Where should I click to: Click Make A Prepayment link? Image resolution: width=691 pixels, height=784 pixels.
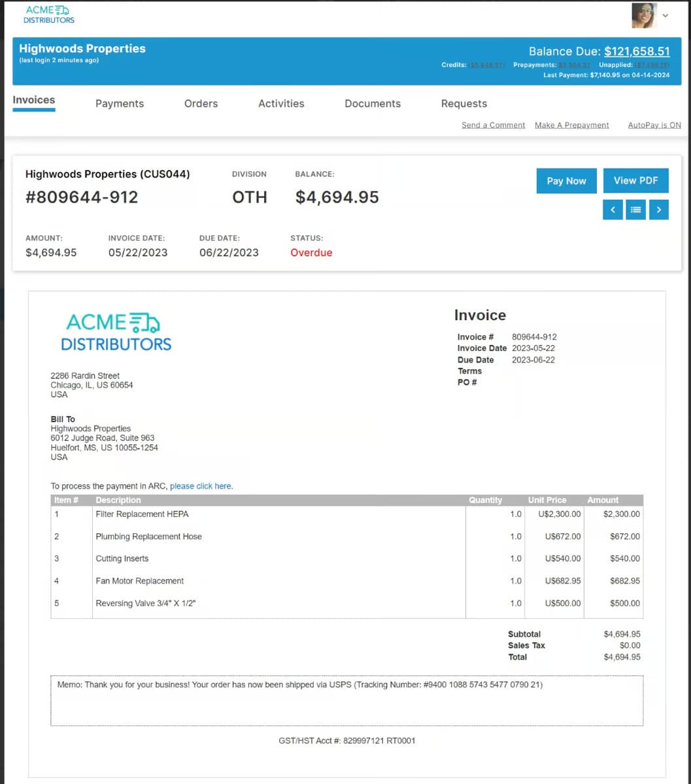tap(572, 125)
